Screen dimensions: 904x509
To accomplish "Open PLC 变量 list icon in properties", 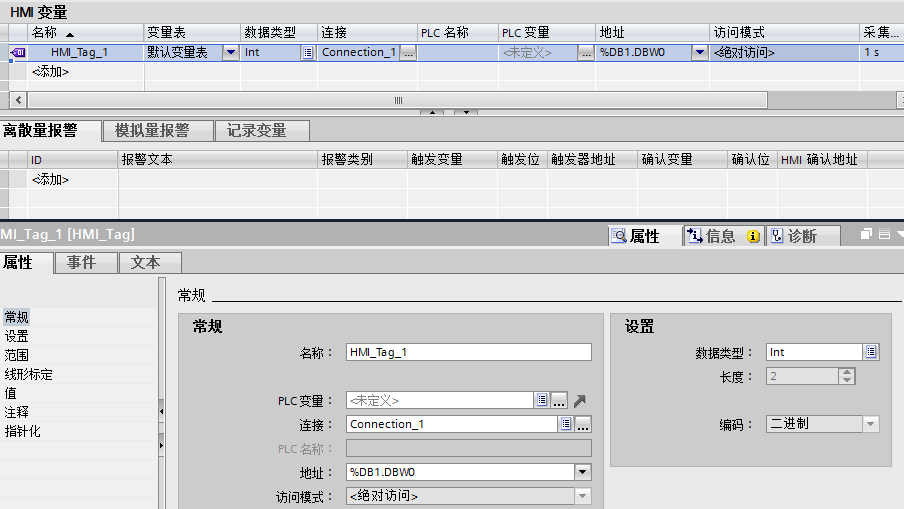I will coord(541,400).
